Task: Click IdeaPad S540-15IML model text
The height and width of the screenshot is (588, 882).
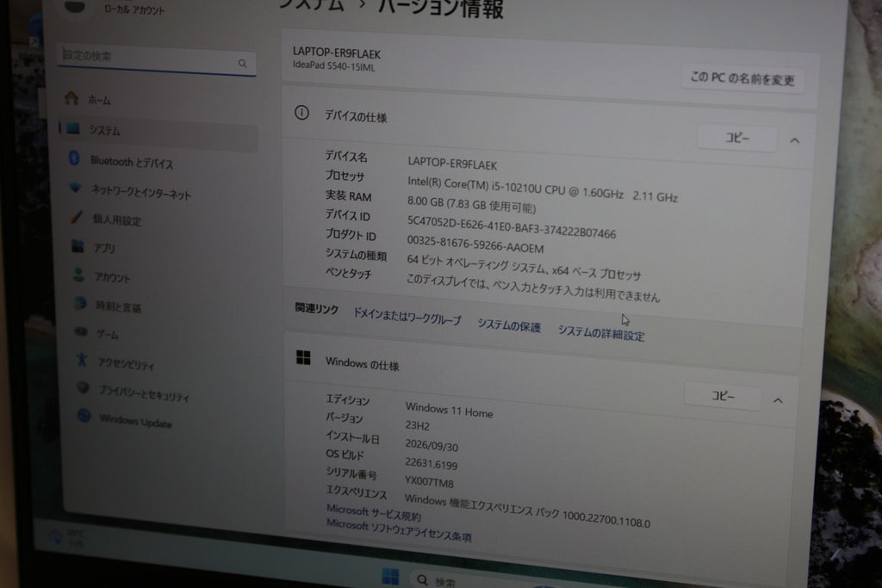Action: [x=334, y=65]
